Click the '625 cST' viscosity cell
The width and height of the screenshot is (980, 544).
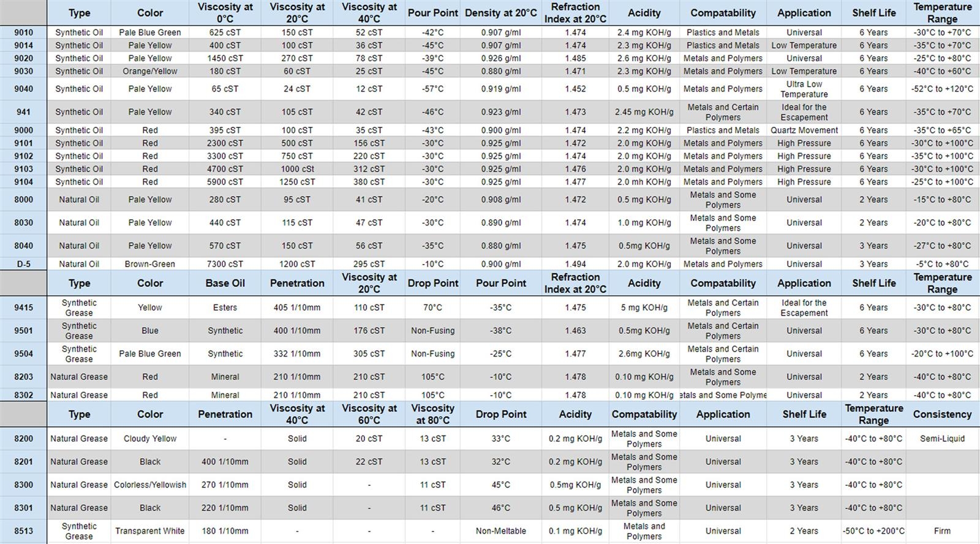(225, 32)
